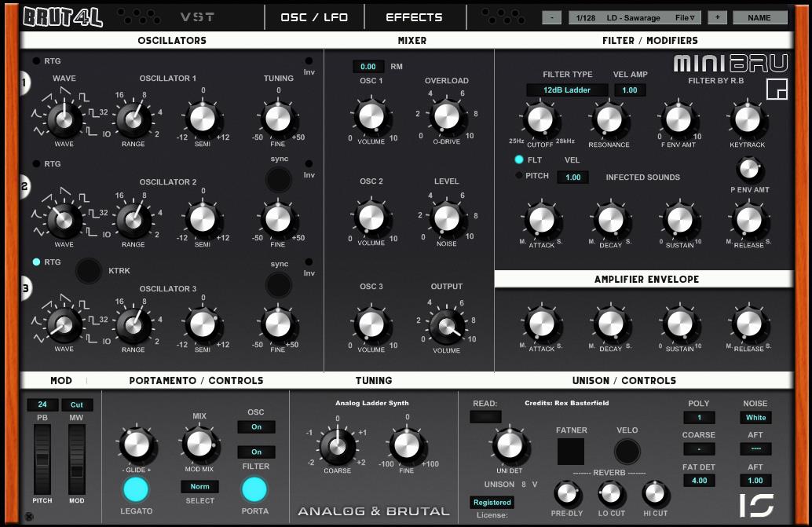Click the mixer OSC 1 VOLUME knob

pyautogui.click(x=371, y=116)
